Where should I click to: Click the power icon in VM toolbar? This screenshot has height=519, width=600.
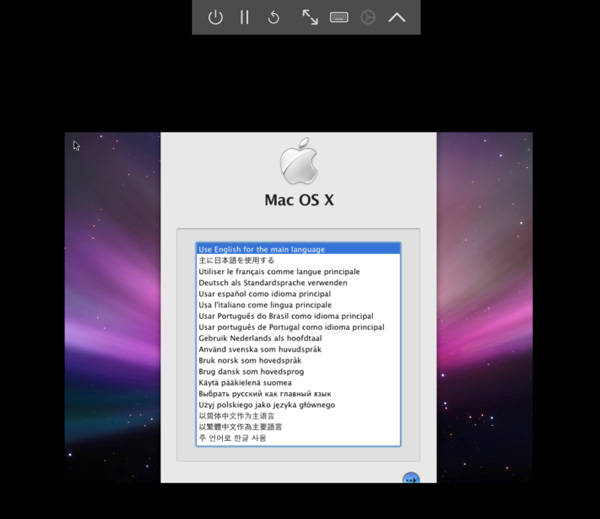[215, 17]
